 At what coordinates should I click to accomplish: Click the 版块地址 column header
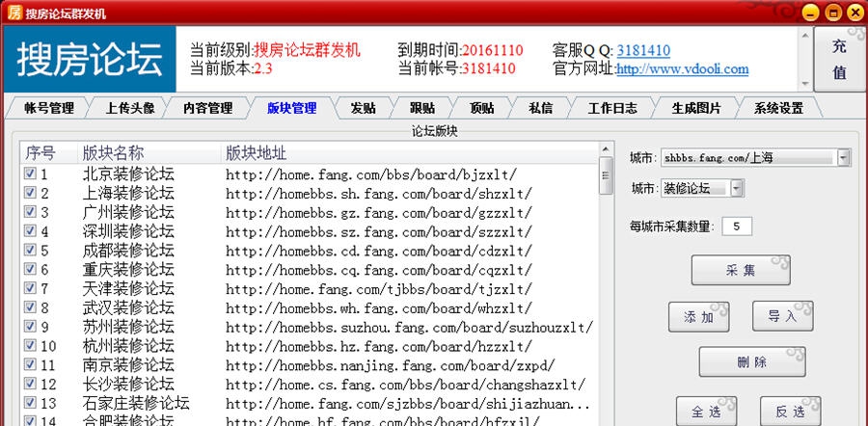coord(410,153)
